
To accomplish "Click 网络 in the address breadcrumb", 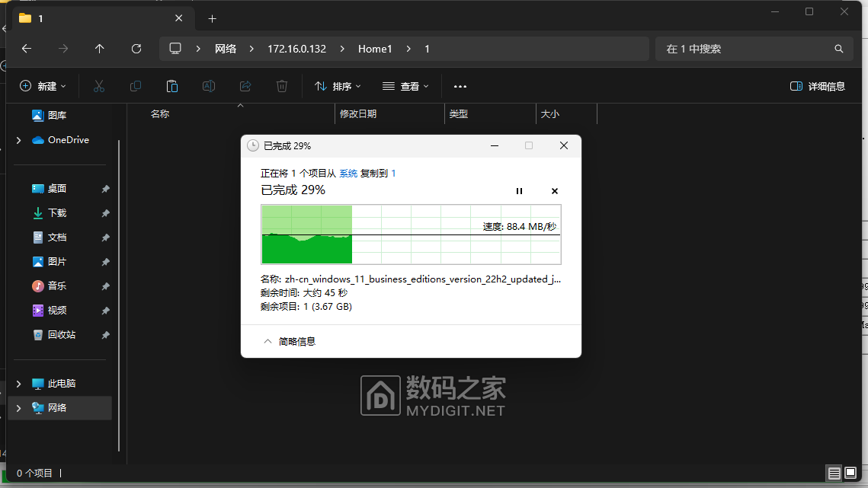I will click(226, 49).
